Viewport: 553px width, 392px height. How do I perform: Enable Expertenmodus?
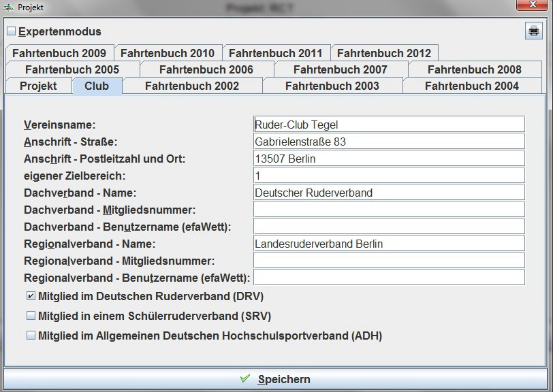(12, 31)
